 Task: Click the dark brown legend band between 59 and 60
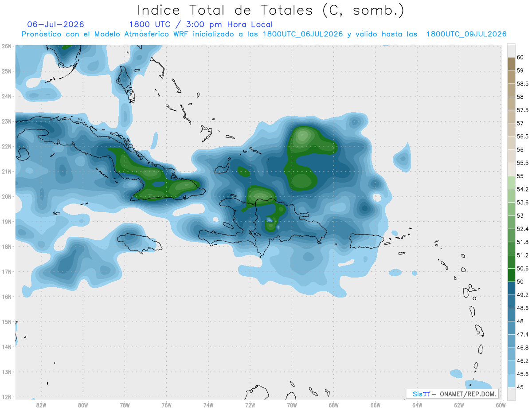tap(511, 64)
